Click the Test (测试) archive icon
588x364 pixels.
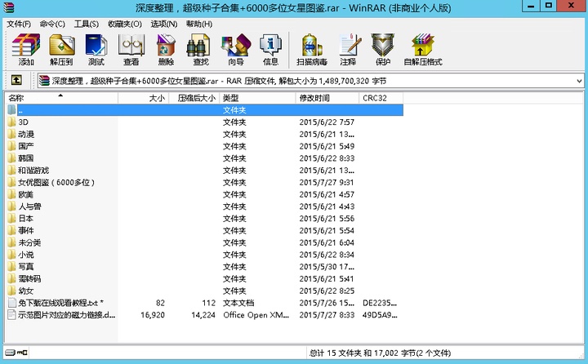pyautogui.click(x=96, y=49)
